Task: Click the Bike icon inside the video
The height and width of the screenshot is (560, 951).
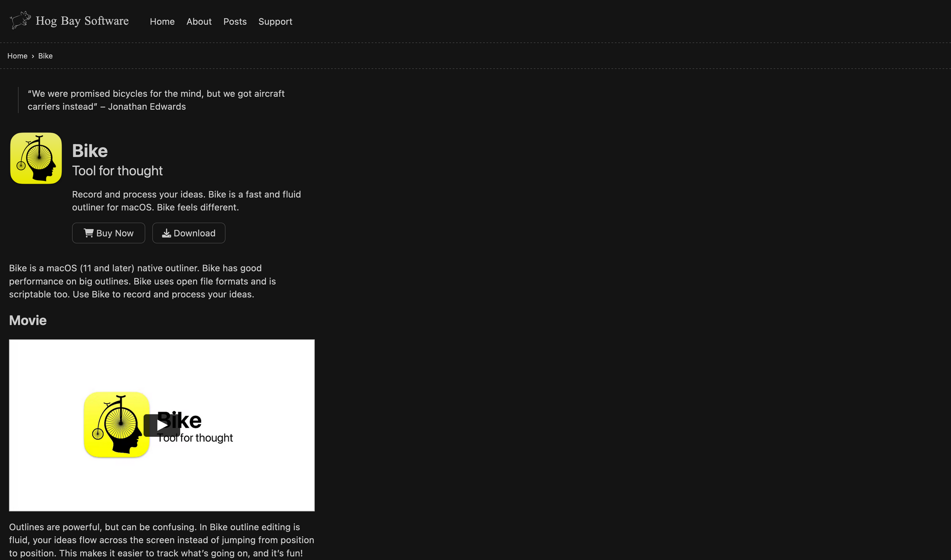Action: [117, 425]
